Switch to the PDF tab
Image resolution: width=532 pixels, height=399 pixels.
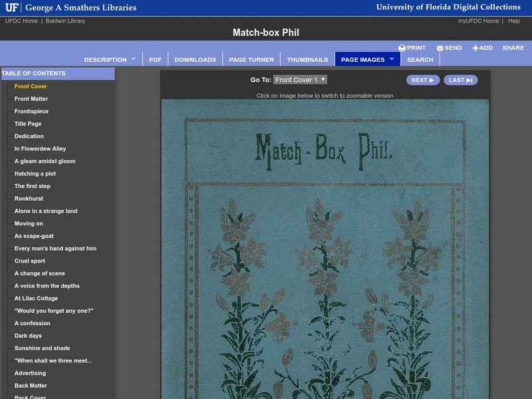coord(155,60)
